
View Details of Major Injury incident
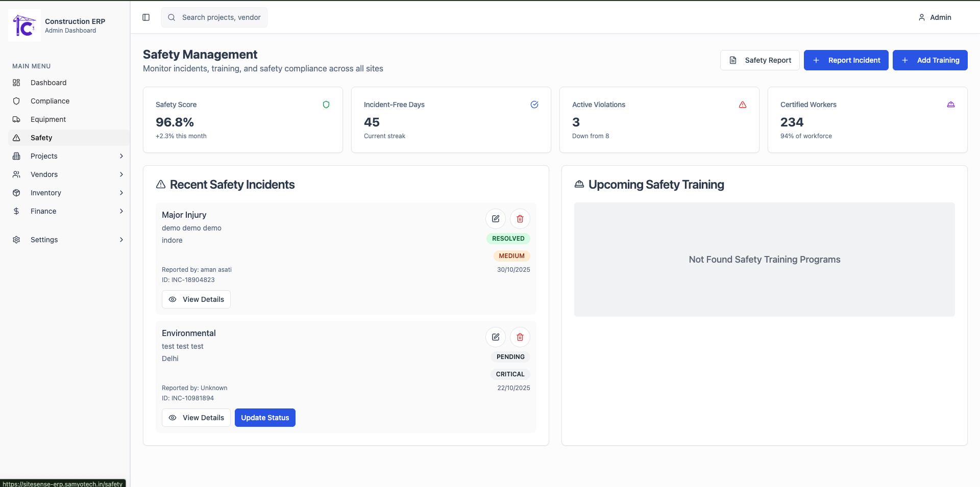pyautogui.click(x=196, y=299)
